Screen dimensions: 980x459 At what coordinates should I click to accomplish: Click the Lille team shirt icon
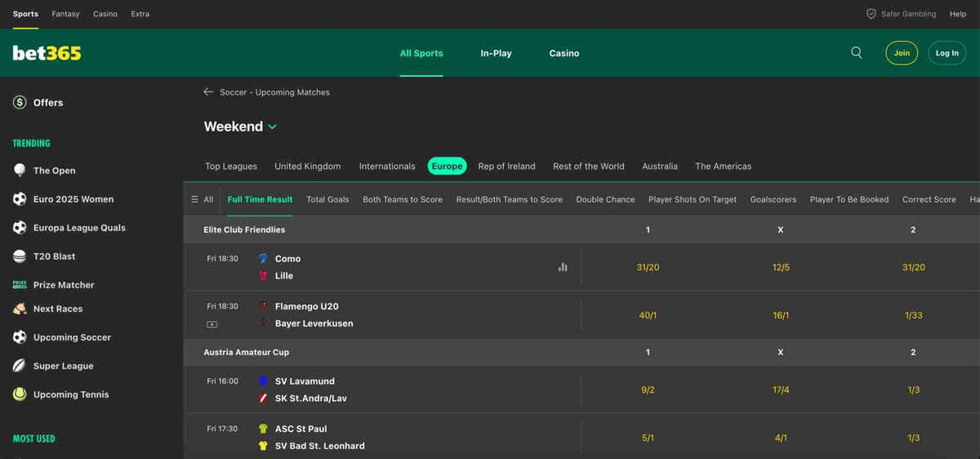(263, 275)
